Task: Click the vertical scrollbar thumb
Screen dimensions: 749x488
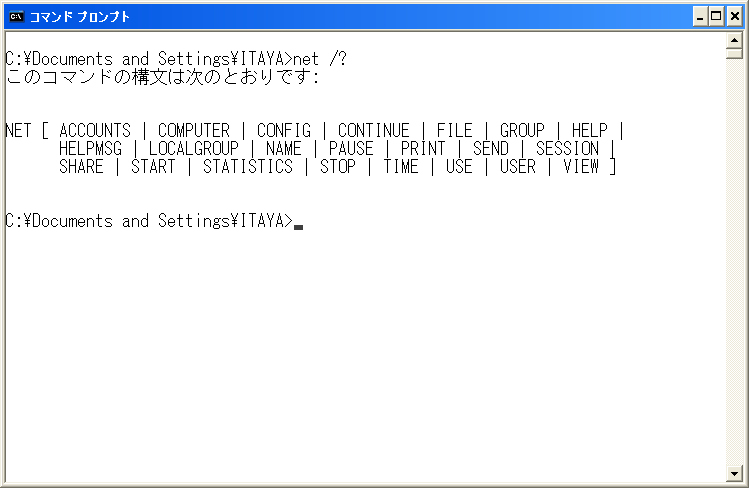Action: point(734,53)
